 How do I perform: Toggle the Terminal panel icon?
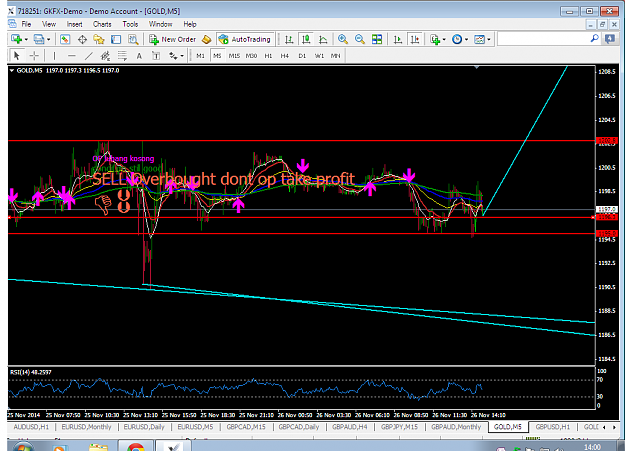click(x=116, y=39)
